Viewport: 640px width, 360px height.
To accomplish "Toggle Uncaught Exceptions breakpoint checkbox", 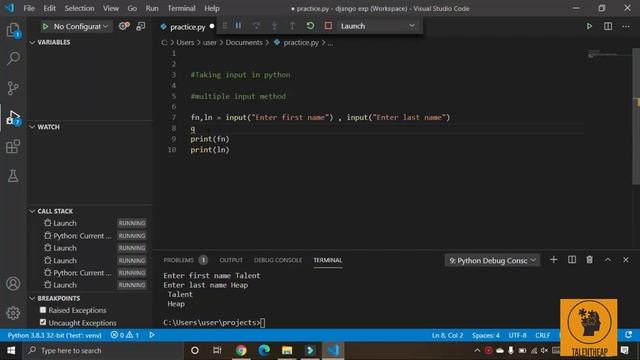I will tap(43, 322).
